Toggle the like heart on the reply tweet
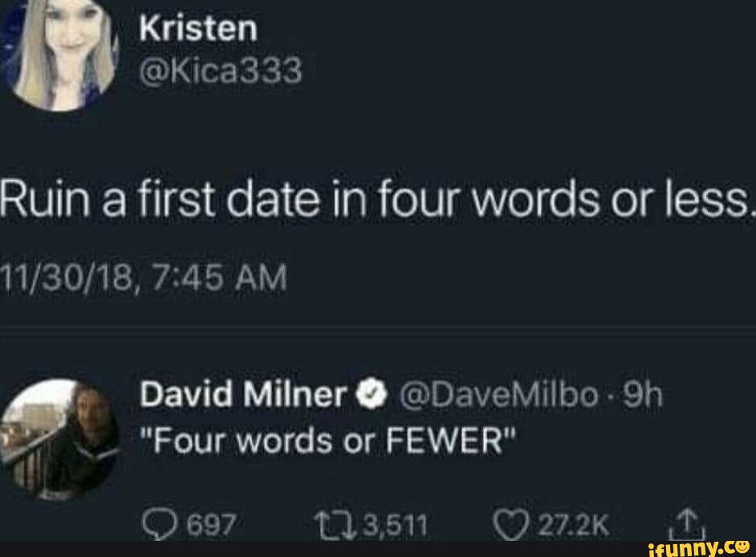 pos(513,522)
